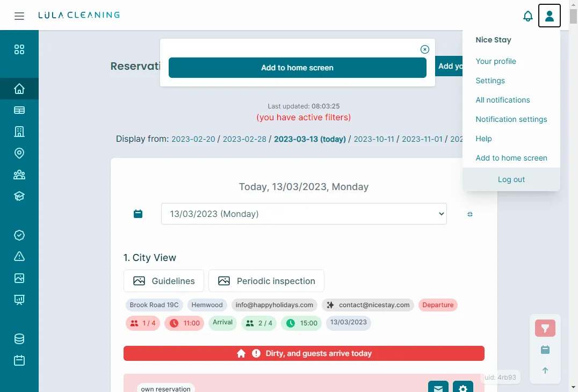Open All notifications from account menu
The width and height of the screenshot is (578, 392).
coord(503,100)
